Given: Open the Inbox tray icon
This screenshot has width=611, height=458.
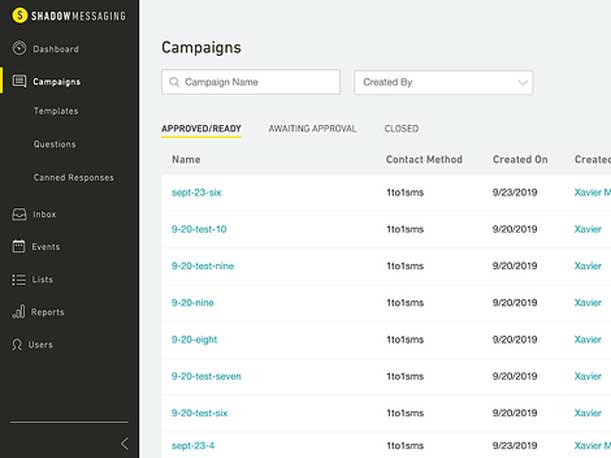Looking at the screenshot, I should (x=19, y=214).
